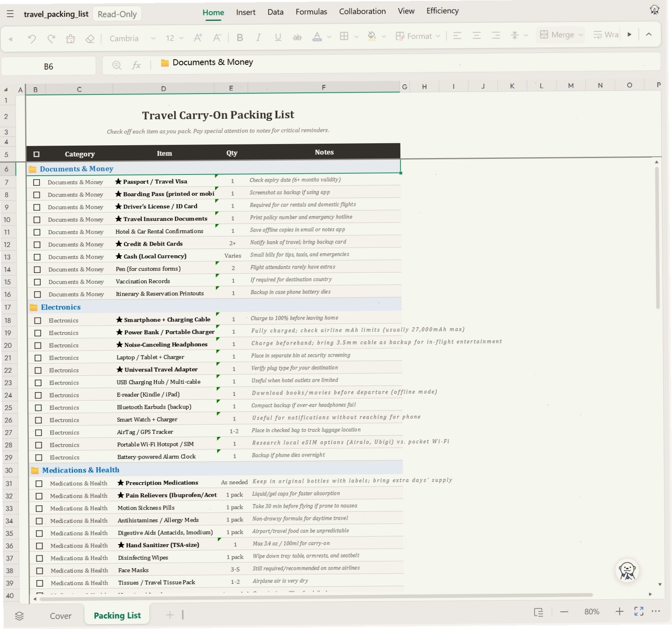Open the fill color bucket swatch
Screen dimensions: 672x629
[x=372, y=36]
